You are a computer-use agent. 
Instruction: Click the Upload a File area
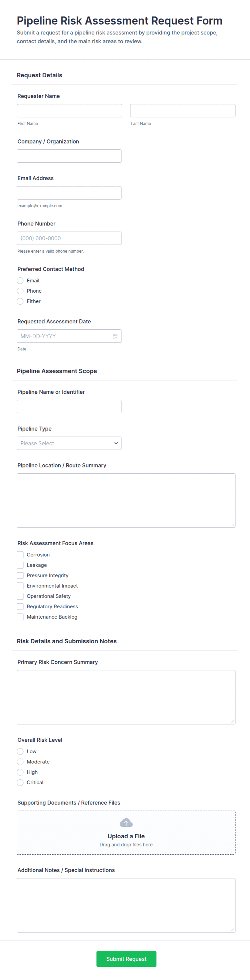point(126,832)
